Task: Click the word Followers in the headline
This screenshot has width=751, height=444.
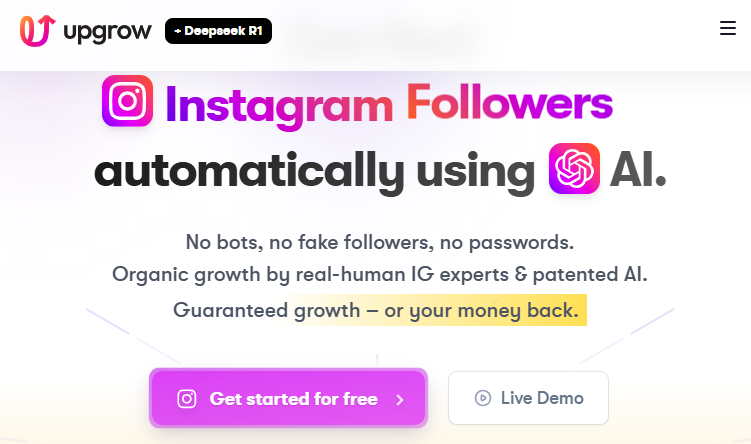Action: point(509,102)
